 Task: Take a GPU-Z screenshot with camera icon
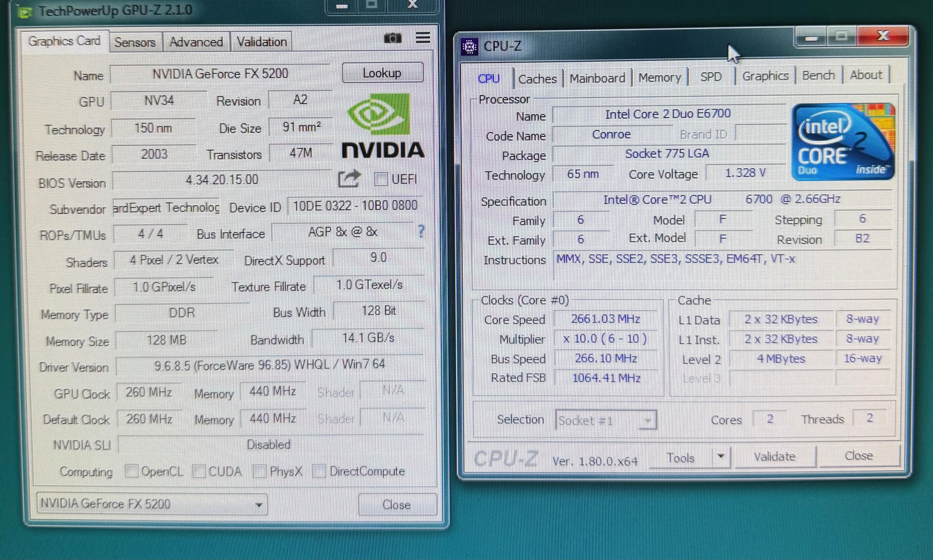tap(393, 38)
